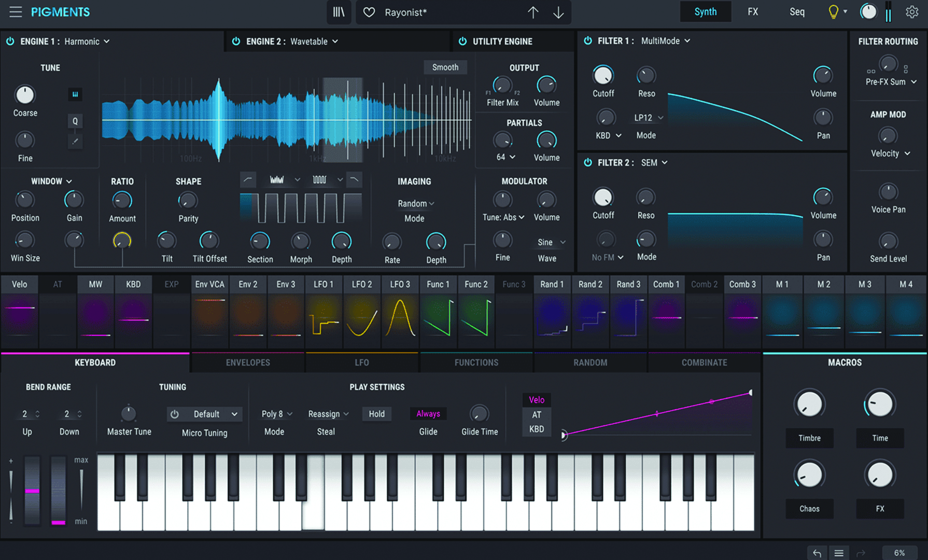Open the Functions modulation tab
Image resolution: width=928 pixels, height=560 pixels.
[476, 362]
